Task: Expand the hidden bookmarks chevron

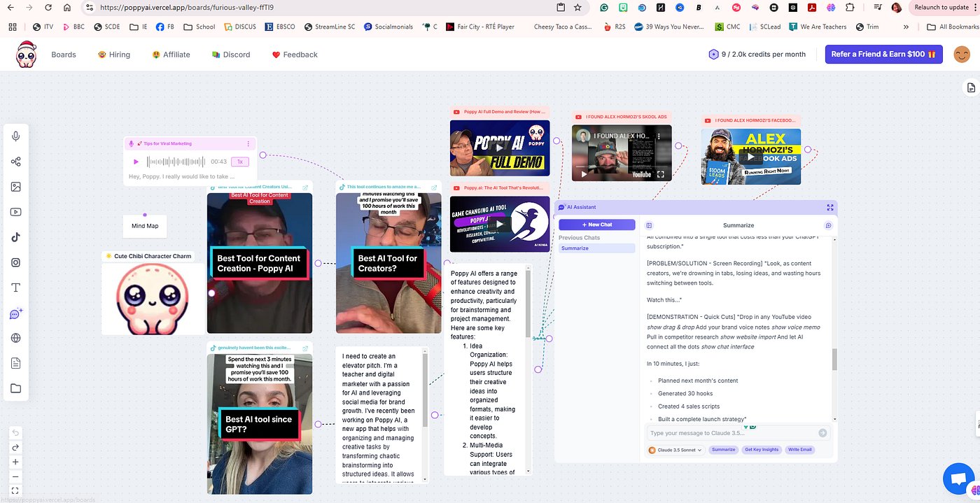Action: (x=906, y=27)
